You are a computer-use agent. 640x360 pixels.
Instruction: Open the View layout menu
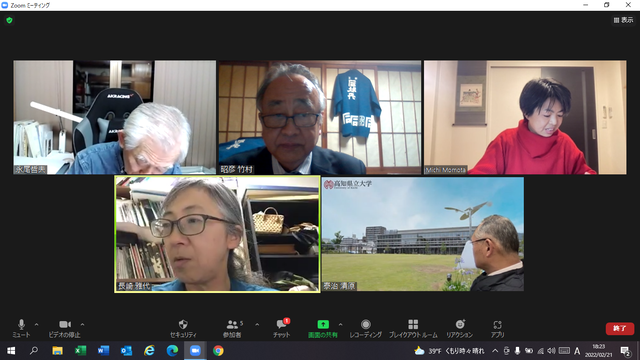[623, 20]
